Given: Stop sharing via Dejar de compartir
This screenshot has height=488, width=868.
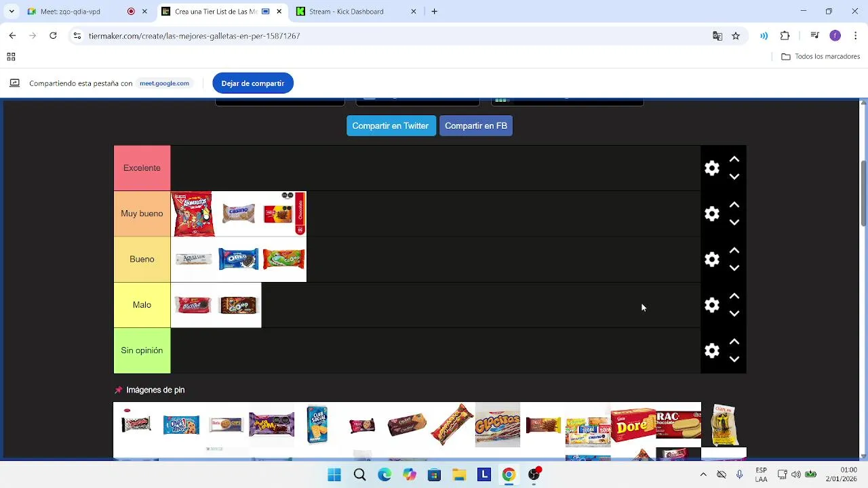Looking at the screenshot, I should (253, 83).
